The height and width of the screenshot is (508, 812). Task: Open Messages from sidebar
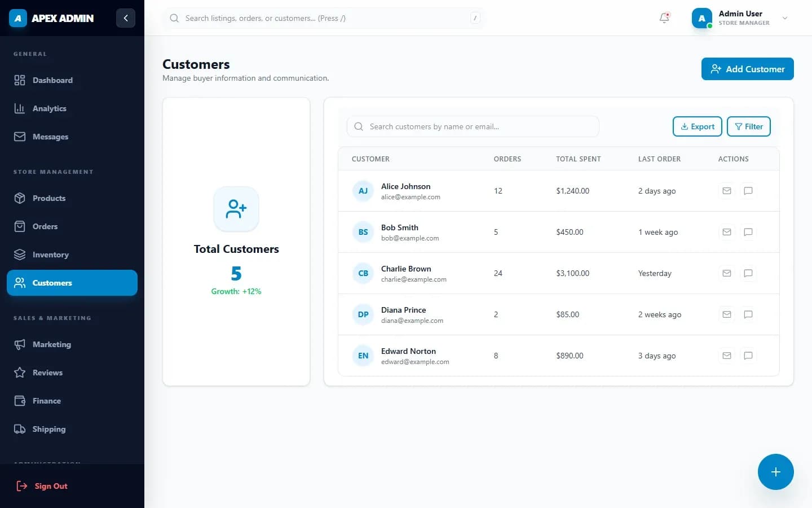[x=72, y=137]
